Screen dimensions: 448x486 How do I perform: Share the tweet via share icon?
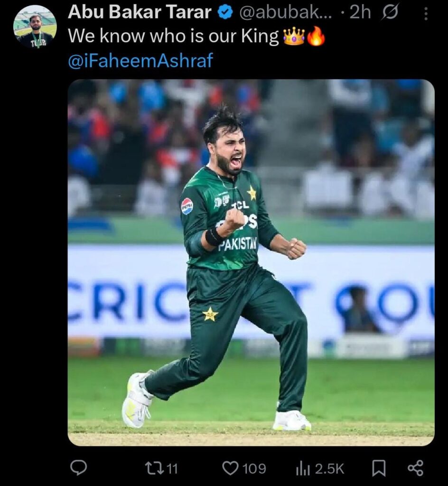(x=415, y=468)
